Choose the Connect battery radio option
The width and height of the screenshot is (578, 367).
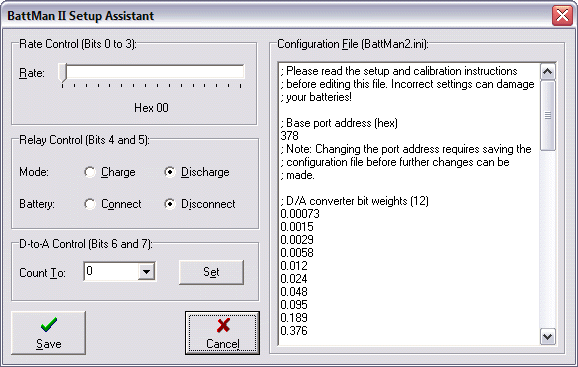click(90, 204)
